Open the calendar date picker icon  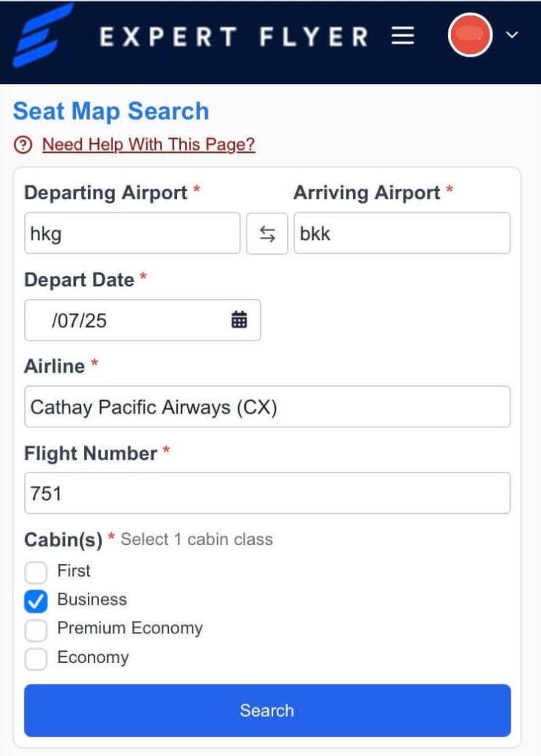tap(239, 320)
